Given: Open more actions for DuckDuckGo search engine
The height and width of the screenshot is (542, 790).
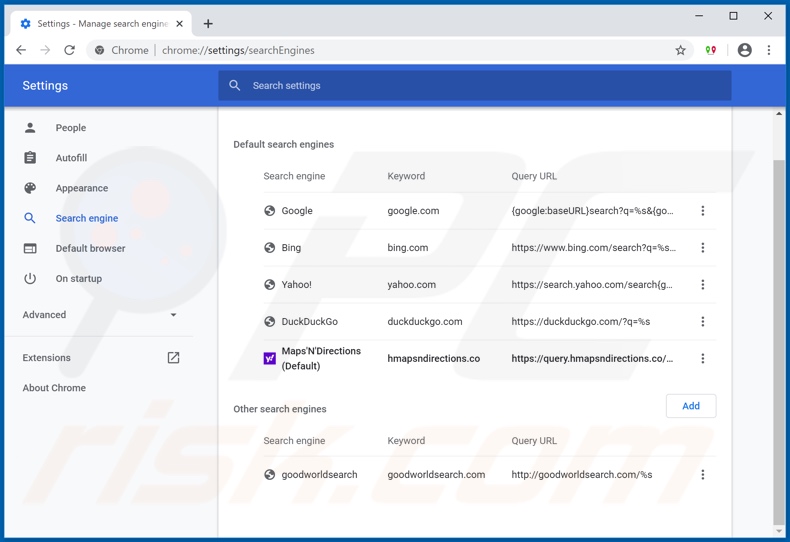Looking at the screenshot, I should click(702, 321).
